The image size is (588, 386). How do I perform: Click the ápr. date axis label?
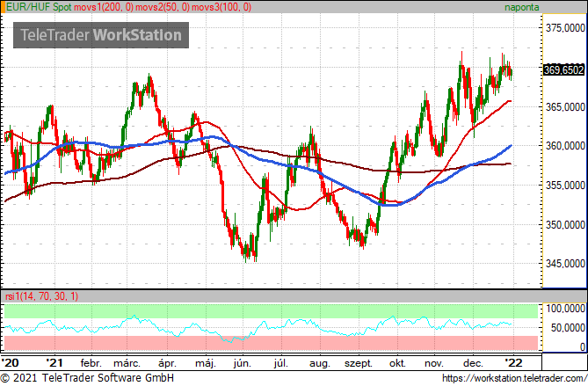click(167, 363)
